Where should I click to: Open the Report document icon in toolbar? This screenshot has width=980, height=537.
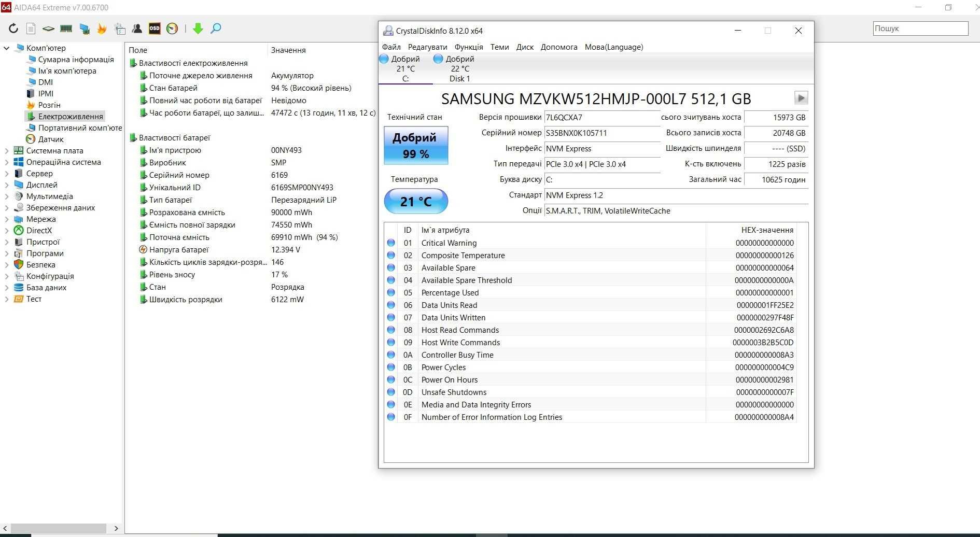31,29
